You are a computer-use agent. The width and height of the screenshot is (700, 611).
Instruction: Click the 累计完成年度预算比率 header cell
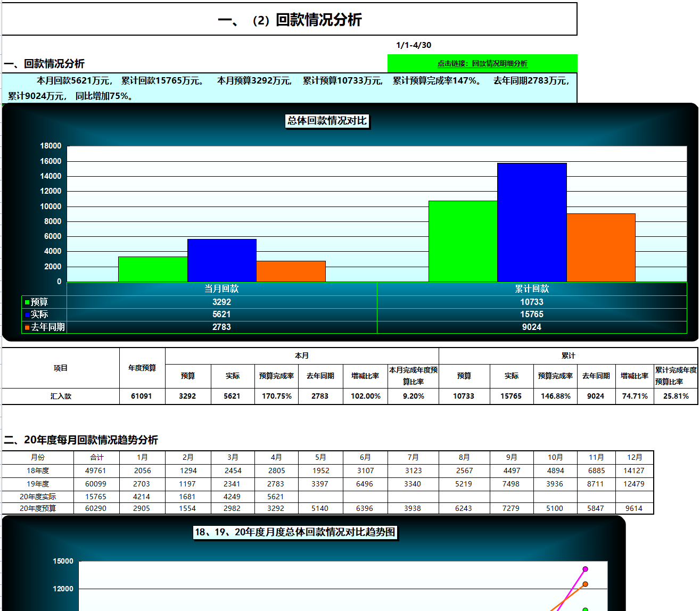[676, 376]
